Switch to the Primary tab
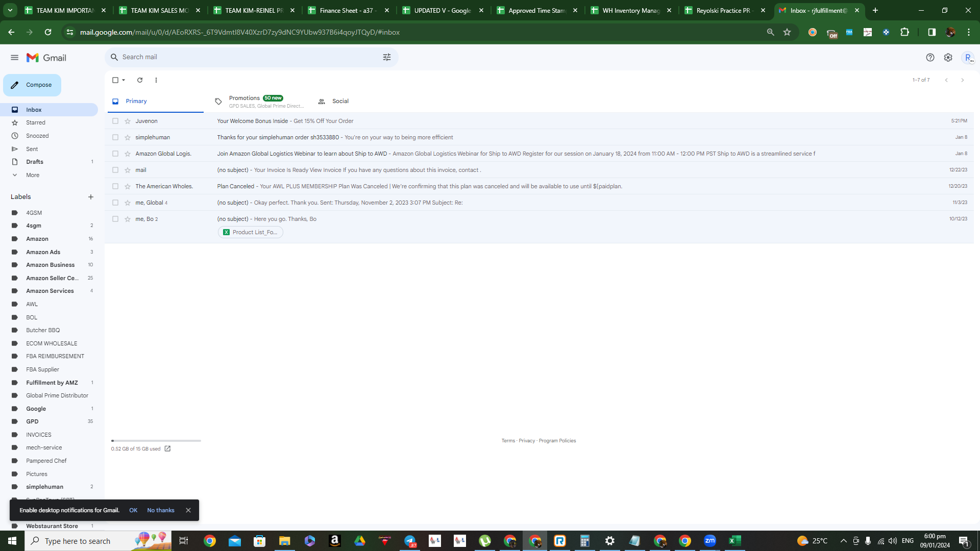 pyautogui.click(x=155, y=102)
